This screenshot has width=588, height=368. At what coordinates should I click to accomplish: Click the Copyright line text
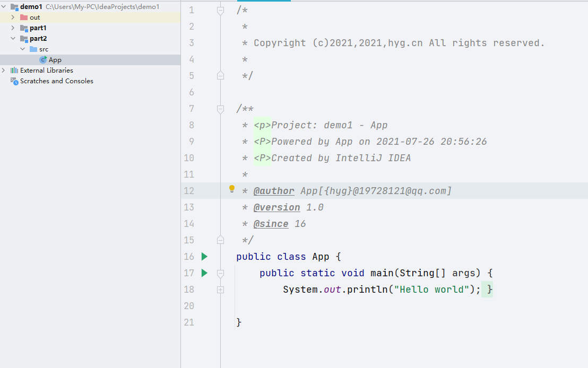coord(399,43)
